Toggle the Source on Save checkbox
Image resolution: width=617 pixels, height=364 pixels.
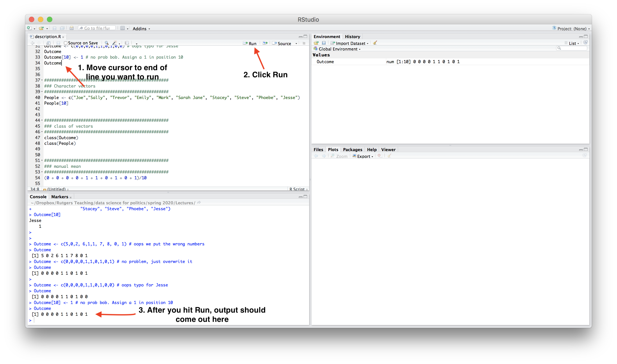[66, 43]
